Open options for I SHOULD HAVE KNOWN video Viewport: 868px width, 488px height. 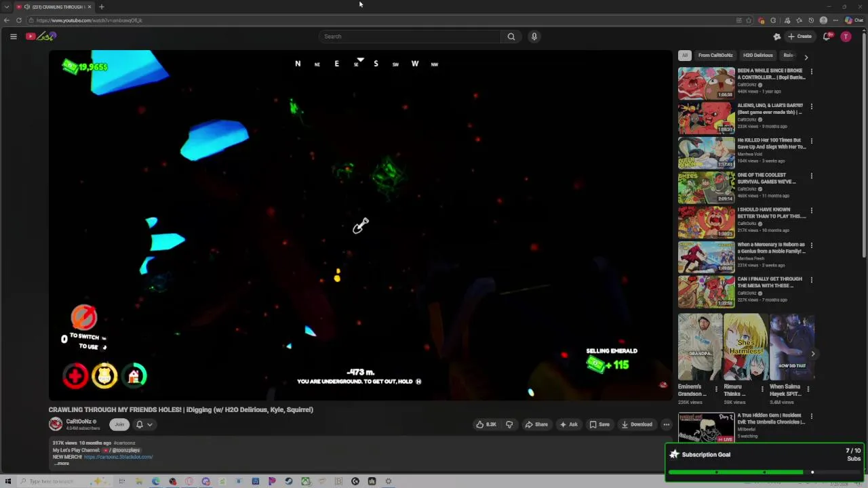(811, 210)
